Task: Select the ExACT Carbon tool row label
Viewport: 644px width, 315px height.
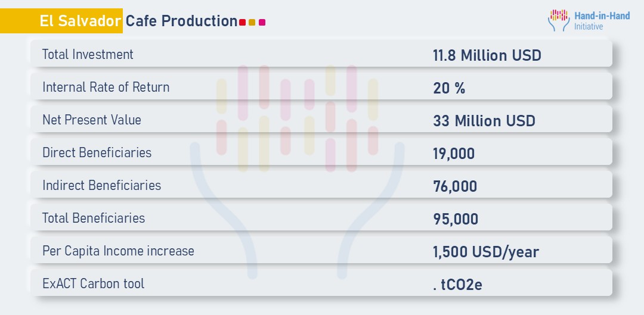Action: pyautogui.click(x=93, y=283)
